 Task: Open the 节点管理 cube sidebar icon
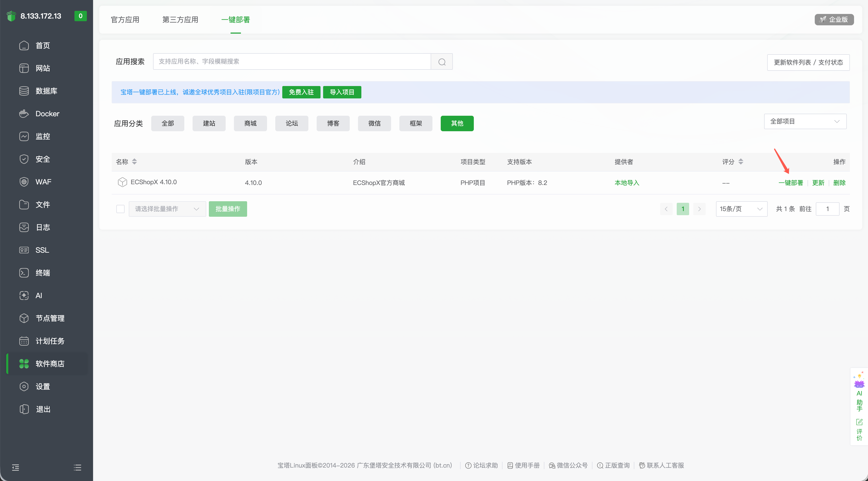pos(24,318)
